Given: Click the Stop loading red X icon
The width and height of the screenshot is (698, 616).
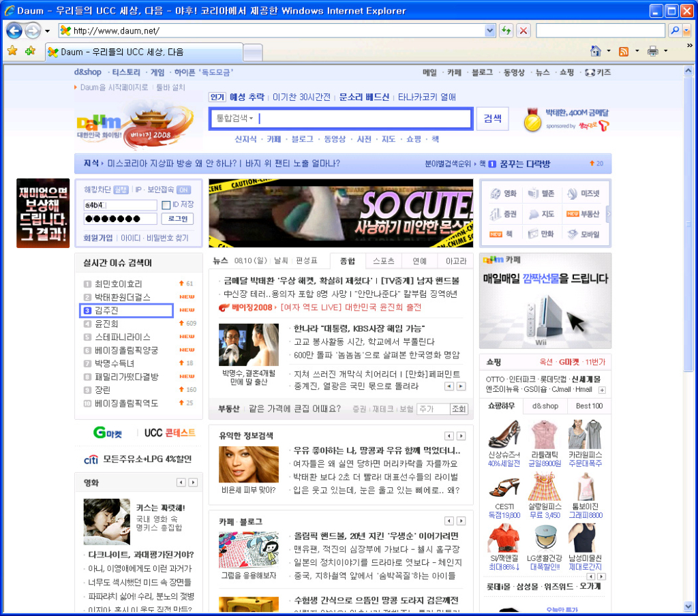Looking at the screenshot, I should coord(523,31).
